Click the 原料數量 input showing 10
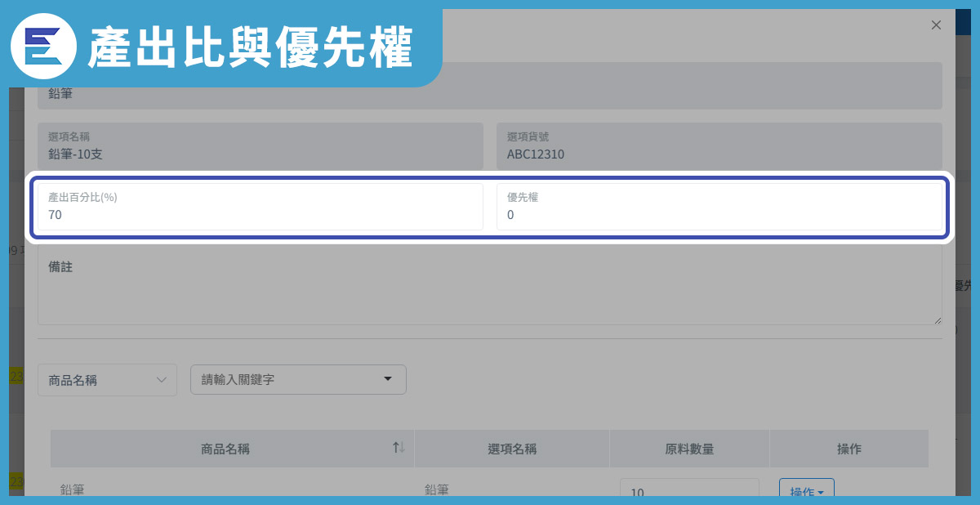This screenshot has width=980, height=505. [688, 489]
